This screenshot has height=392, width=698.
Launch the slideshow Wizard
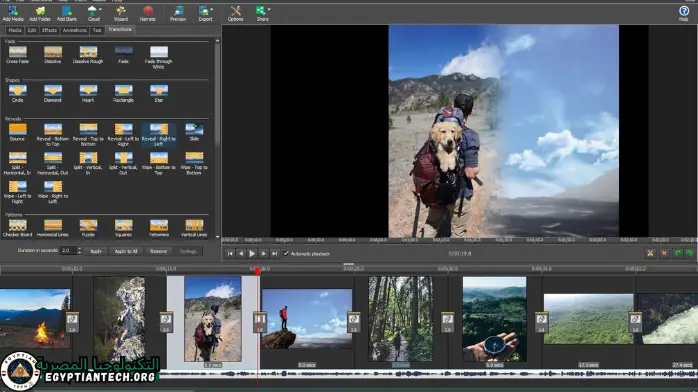point(121,13)
